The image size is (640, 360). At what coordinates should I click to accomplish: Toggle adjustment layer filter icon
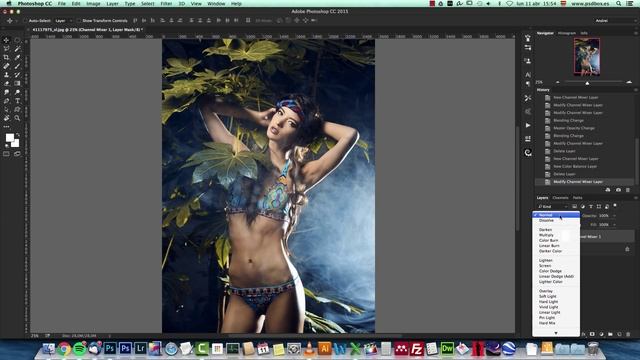[582, 207]
